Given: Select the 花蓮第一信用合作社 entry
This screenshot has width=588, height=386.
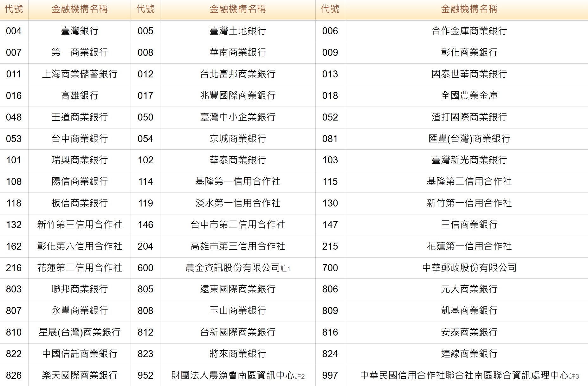Looking at the screenshot, I should pos(469,246).
